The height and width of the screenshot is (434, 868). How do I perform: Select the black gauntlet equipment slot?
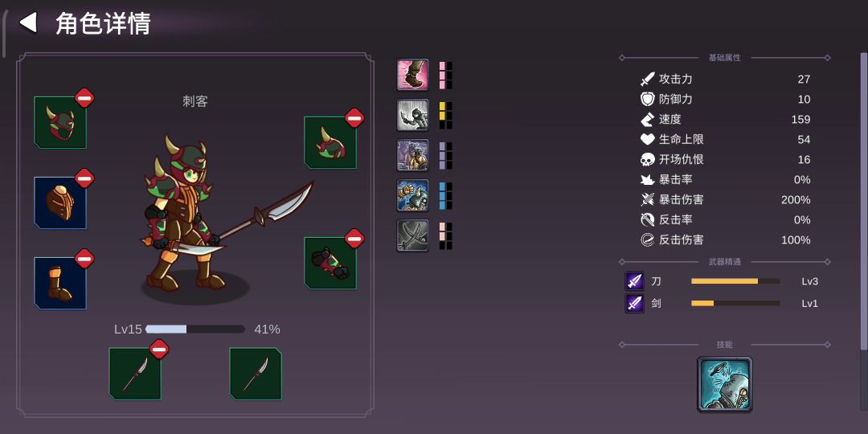(x=330, y=263)
